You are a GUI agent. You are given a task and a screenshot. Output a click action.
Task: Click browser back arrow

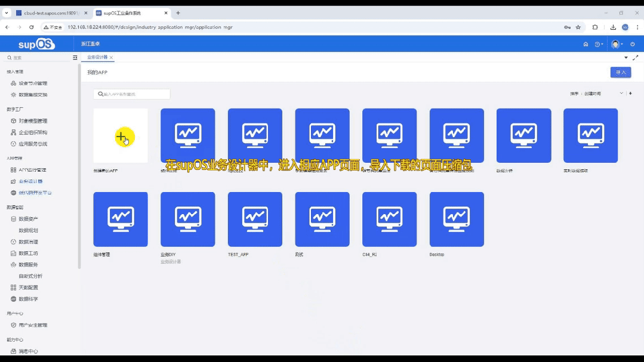7,27
